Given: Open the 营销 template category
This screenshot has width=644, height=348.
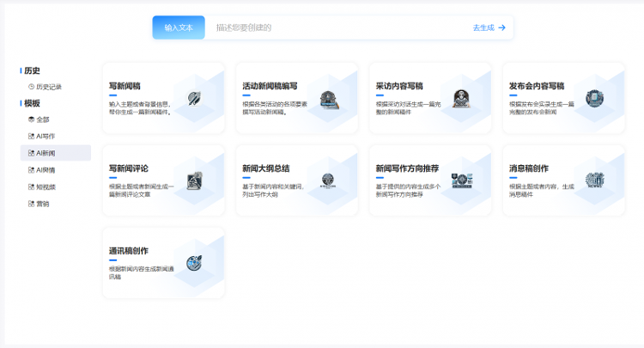Looking at the screenshot, I should point(43,204).
